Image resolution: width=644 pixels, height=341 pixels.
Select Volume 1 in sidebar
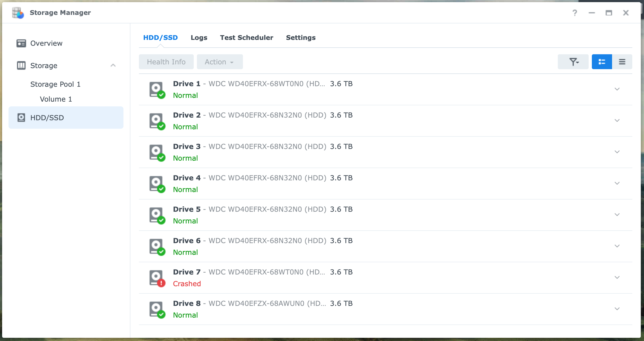tap(56, 99)
